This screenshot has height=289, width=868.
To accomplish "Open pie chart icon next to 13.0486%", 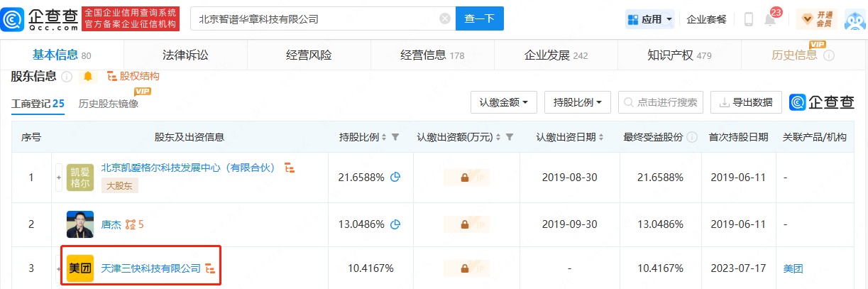I will click(x=395, y=224).
